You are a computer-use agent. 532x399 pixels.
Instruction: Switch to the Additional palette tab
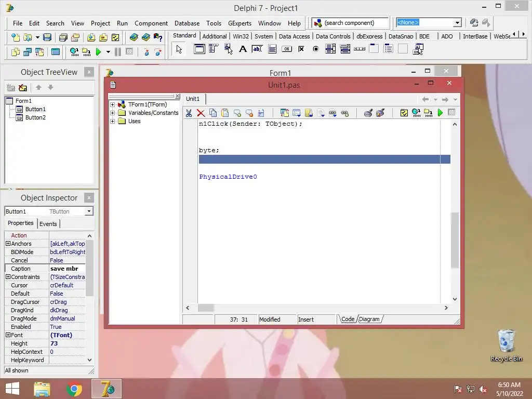point(215,36)
